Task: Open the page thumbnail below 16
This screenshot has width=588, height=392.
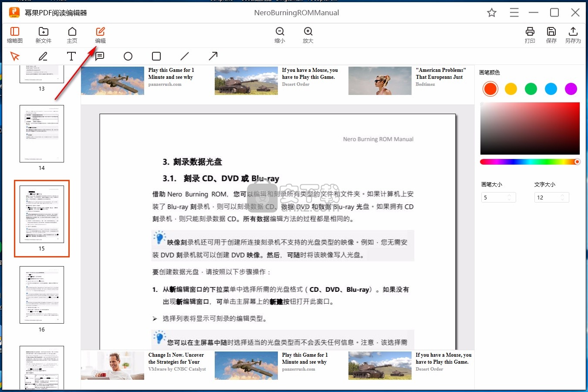Action: 42,368
